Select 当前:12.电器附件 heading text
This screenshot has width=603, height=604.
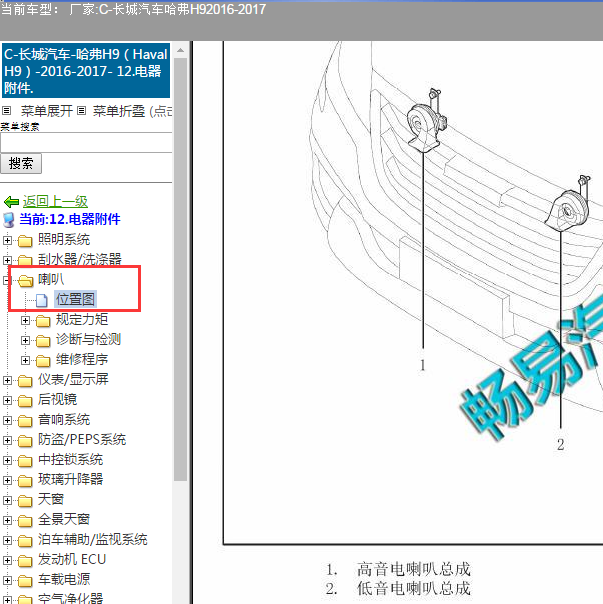pyautogui.click(x=70, y=219)
